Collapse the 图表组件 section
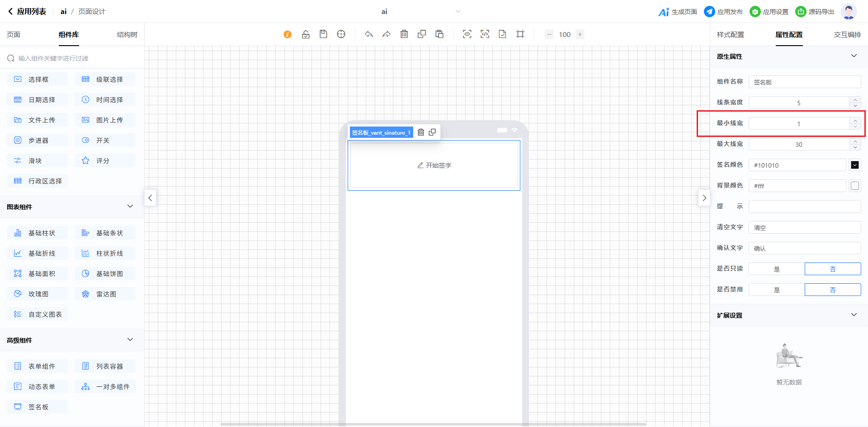Viewport: 868px width, 427px height. click(130, 206)
